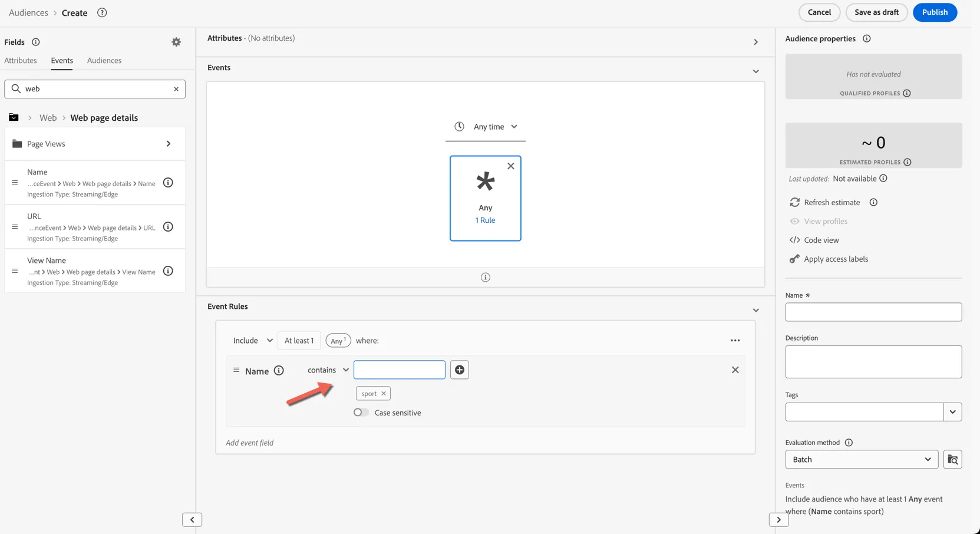The image size is (980, 534).
Task: Show Qualified Profiles info
Action: point(907,93)
